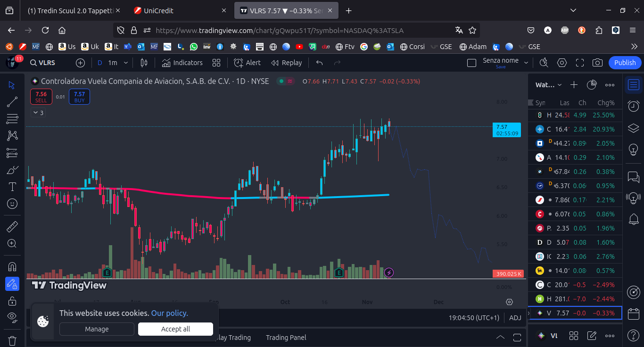Open the interval dropdown chevron next to 1m
The image size is (644, 347).
[126, 63]
